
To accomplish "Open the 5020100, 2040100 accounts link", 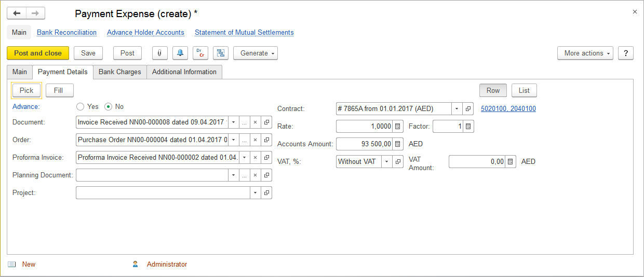I will [x=508, y=109].
